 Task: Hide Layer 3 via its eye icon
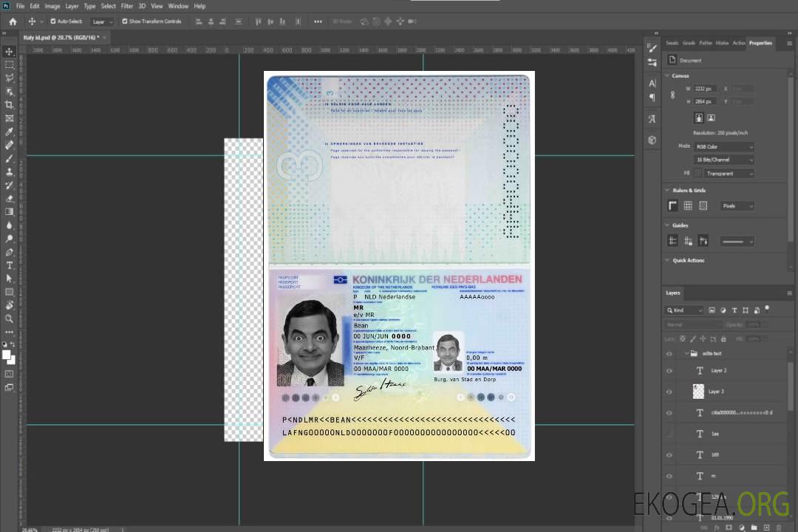(669, 392)
